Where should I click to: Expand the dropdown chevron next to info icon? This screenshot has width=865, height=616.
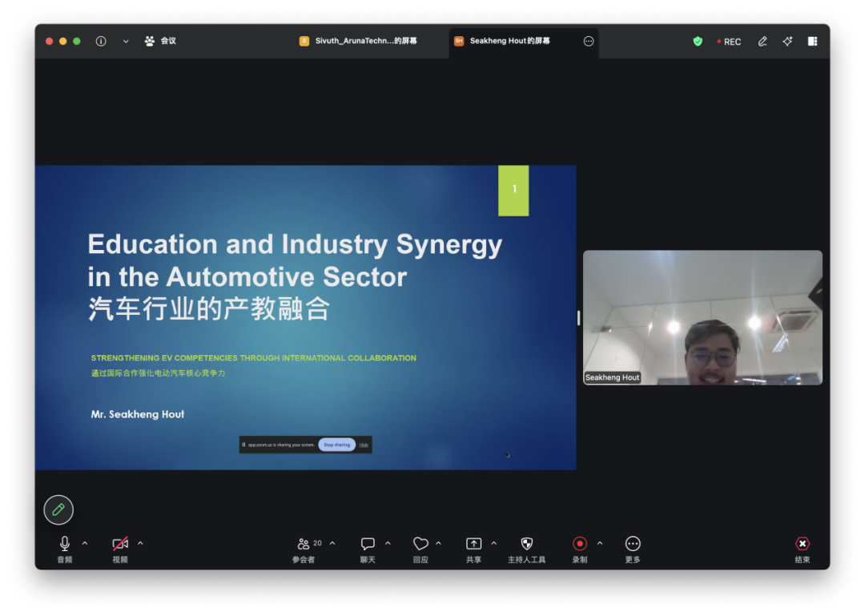pyautogui.click(x=126, y=42)
